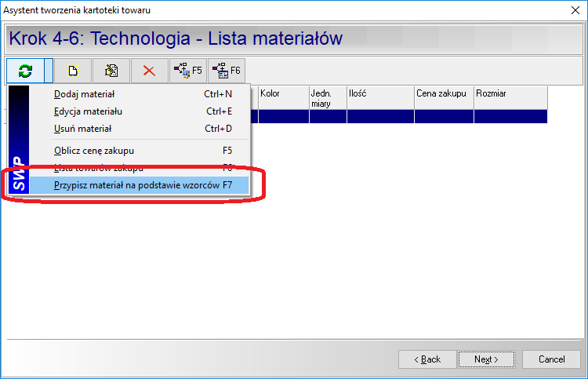Image resolution: width=588 pixels, height=379 pixels.
Task: Pick 'Usuń materiał' in the menu
Action: 82,129
